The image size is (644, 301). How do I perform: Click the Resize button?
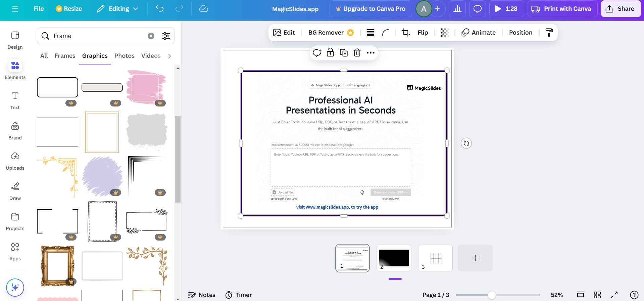tap(69, 9)
